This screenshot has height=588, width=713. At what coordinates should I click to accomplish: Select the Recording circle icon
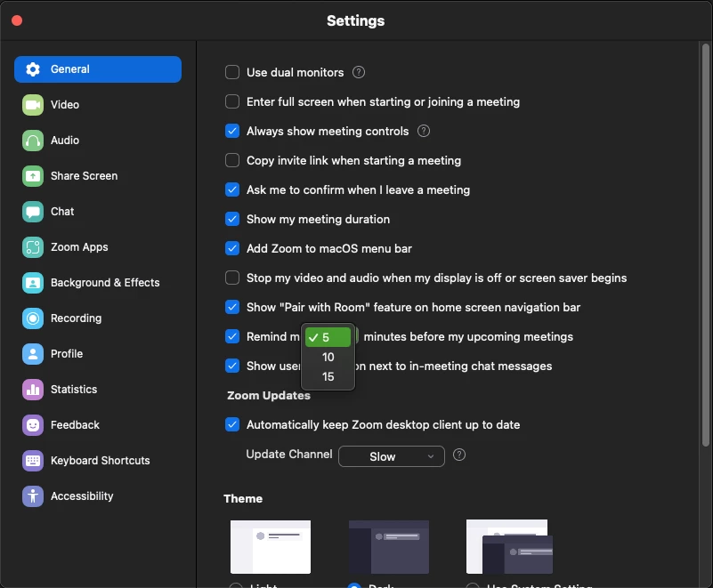tap(33, 318)
